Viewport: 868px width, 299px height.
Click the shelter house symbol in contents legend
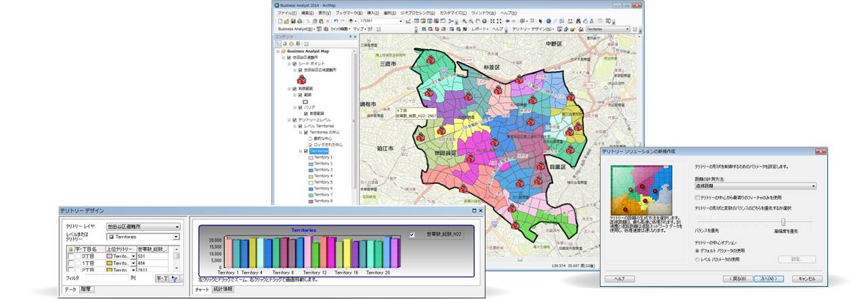[301, 80]
